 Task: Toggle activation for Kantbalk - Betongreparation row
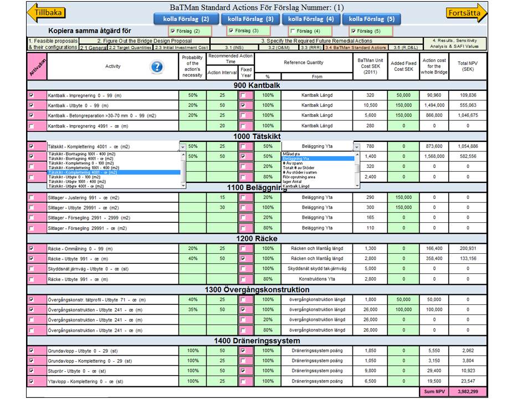coord(32,115)
